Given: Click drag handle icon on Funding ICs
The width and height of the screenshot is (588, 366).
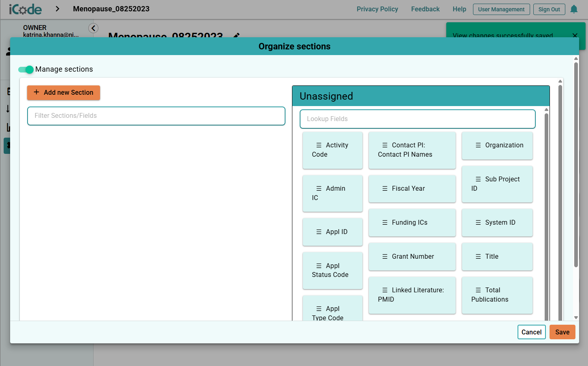Looking at the screenshot, I should [x=385, y=222].
